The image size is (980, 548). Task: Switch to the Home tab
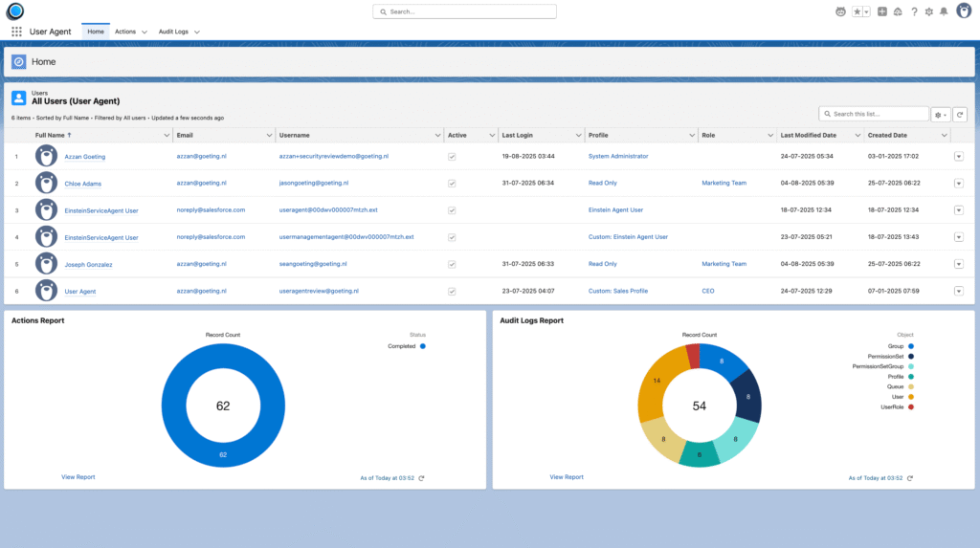coord(96,32)
